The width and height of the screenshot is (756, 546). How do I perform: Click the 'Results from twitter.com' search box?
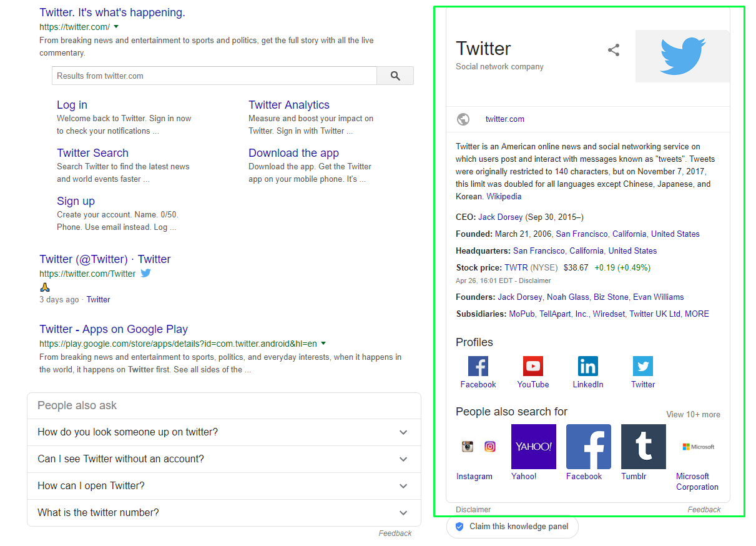pos(214,76)
